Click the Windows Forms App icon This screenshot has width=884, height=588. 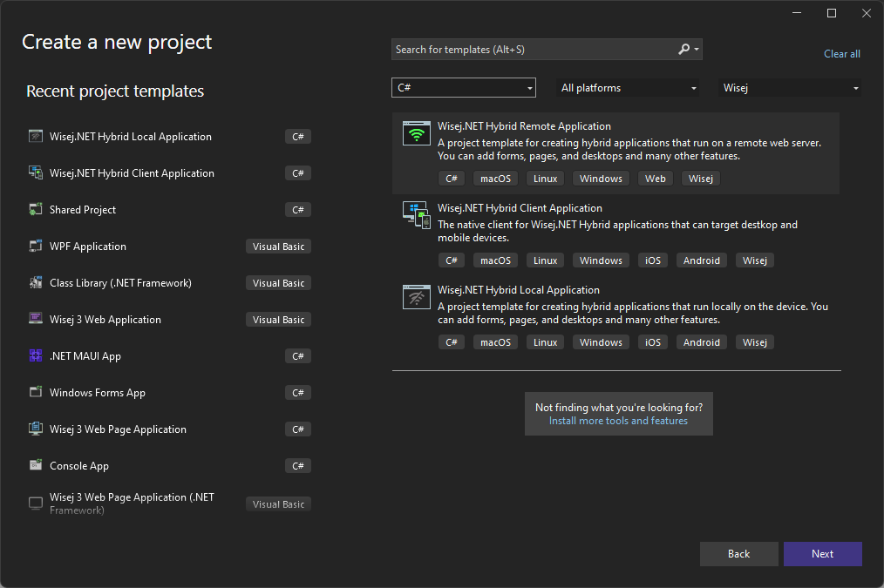point(35,392)
